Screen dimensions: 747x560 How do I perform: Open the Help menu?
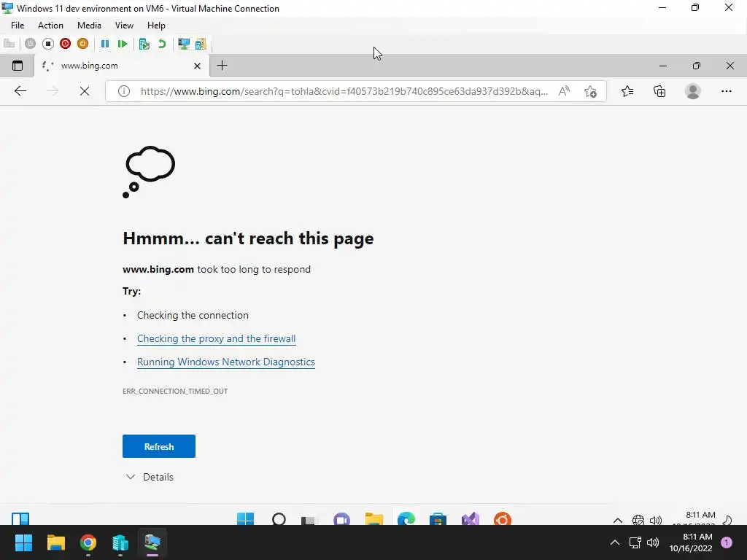coord(156,26)
